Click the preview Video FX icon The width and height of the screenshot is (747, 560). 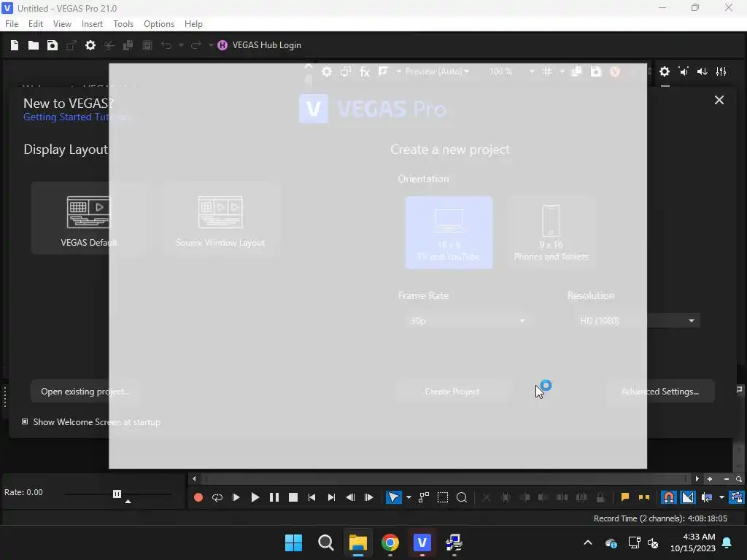point(365,71)
